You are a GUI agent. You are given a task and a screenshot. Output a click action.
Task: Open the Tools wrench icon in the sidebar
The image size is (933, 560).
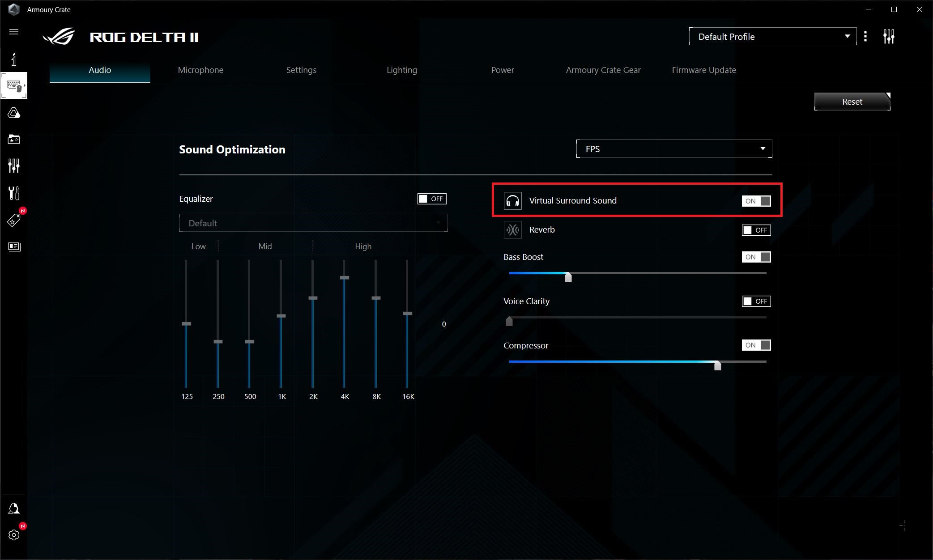coord(14,193)
